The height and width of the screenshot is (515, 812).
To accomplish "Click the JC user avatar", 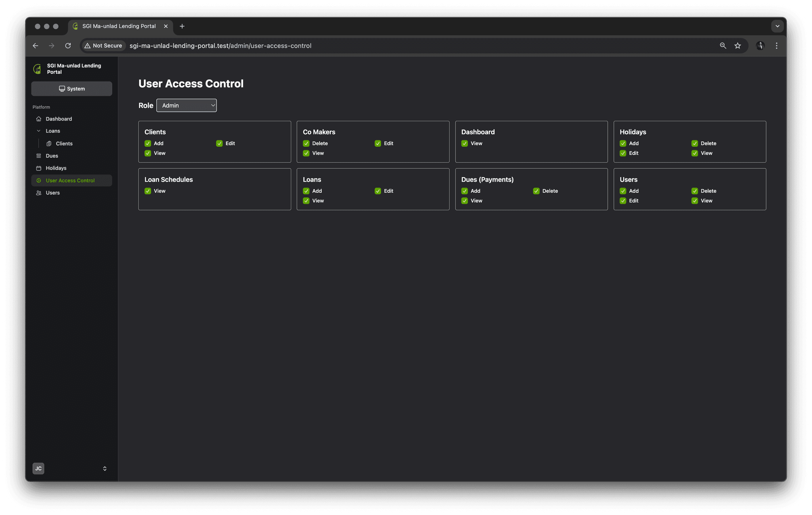I will [x=38, y=468].
